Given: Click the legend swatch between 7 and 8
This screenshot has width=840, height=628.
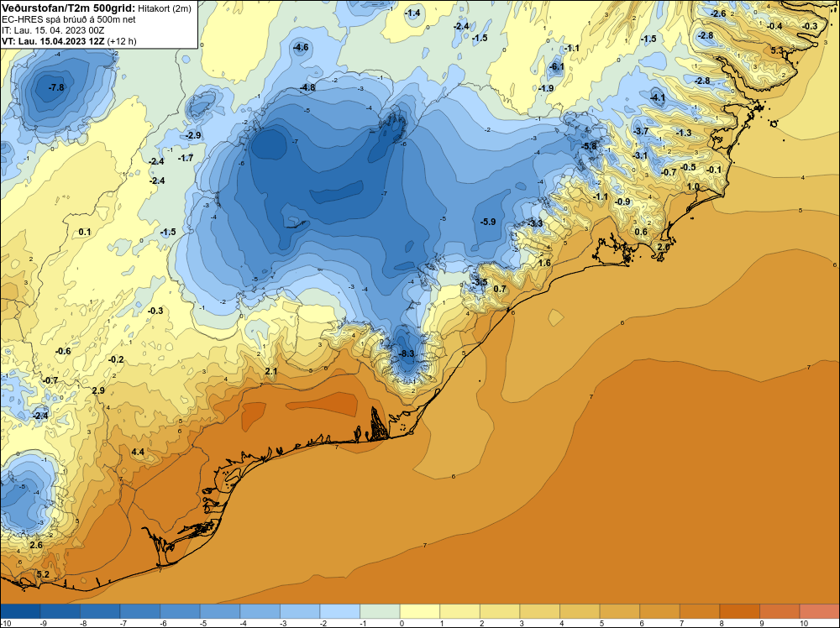Looking at the screenshot, I should [x=700, y=611].
